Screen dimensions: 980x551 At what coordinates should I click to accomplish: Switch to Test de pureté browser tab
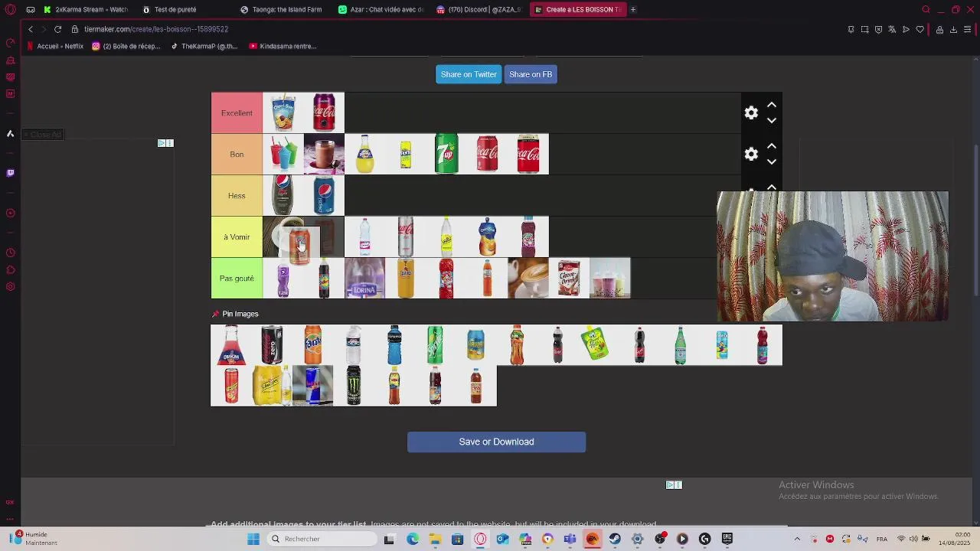(175, 9)
